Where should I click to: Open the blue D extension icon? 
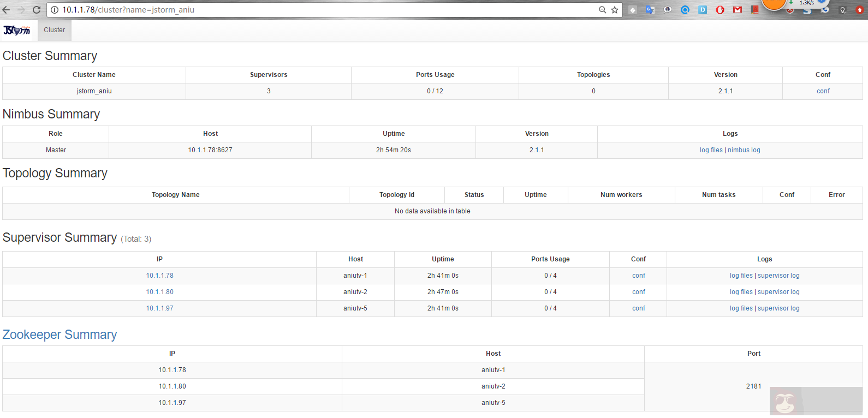[703, 10]
